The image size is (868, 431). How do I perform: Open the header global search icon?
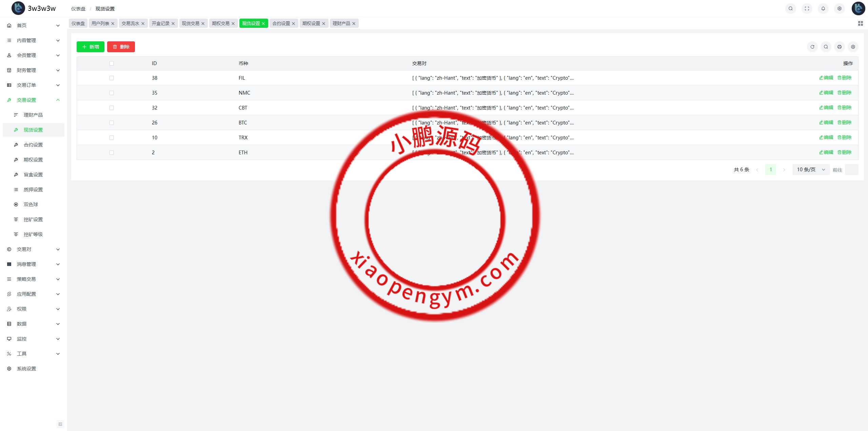pyautogui.click(x=790, y=8)
